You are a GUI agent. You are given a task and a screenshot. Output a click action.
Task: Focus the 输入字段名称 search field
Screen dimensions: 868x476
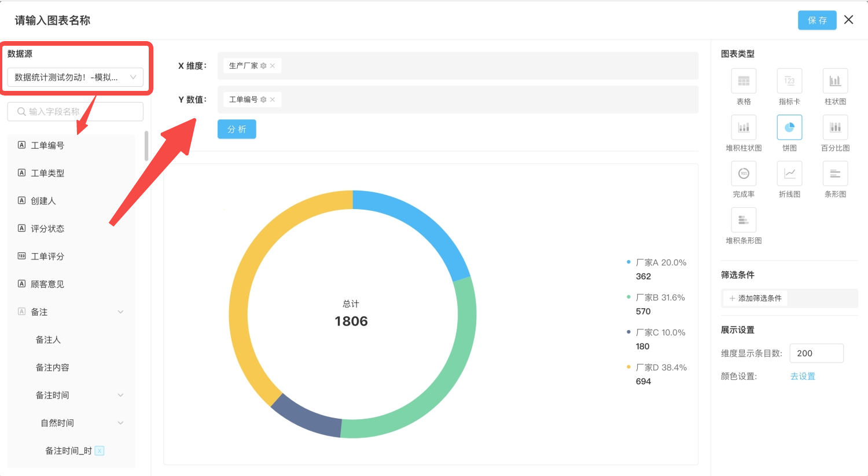[75, 112]
